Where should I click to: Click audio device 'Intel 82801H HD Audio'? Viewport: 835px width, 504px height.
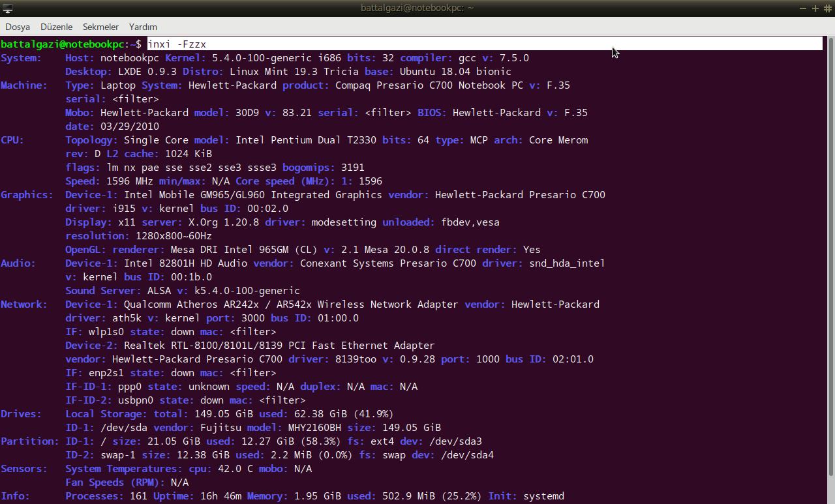185,263
